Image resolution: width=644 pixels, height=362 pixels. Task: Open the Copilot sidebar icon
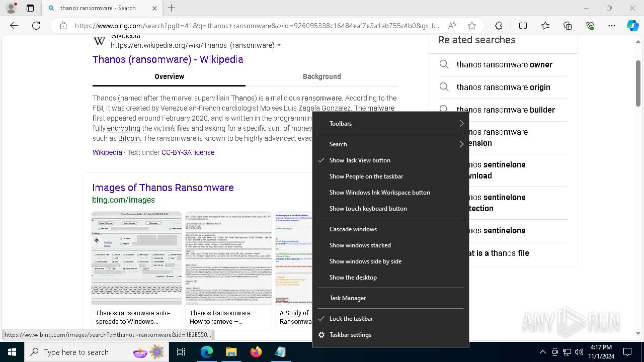[x=632, y=26]
